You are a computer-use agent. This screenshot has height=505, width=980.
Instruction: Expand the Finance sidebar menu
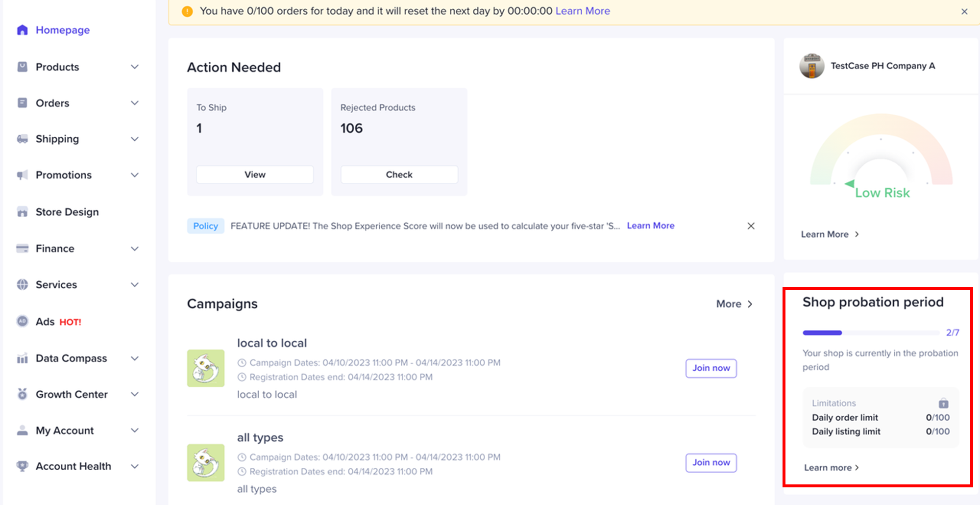click(x=135, y=249)
